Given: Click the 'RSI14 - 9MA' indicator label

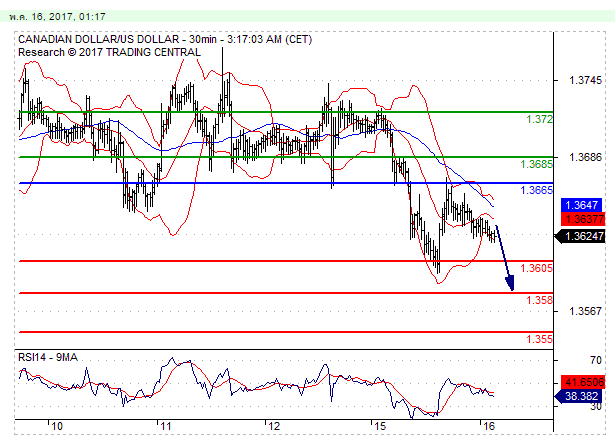Looking at the screenshot, I should [48, 357].
